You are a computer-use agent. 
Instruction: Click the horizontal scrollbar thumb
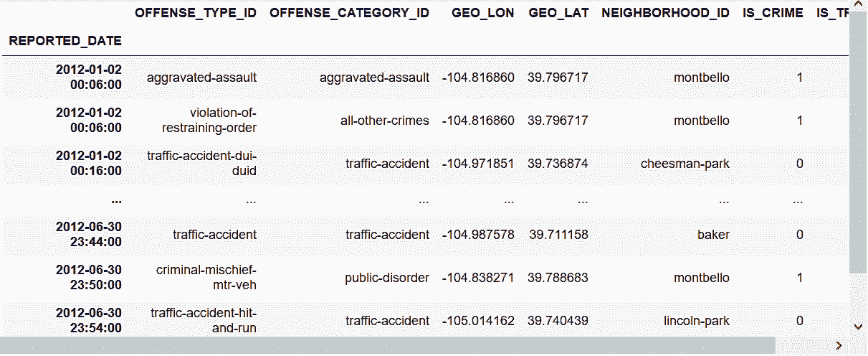point(387,346)
